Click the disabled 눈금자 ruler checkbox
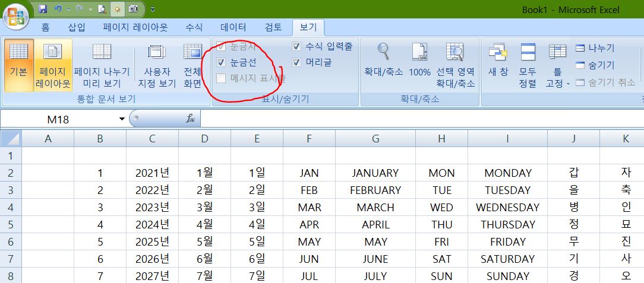 [221, 46]
